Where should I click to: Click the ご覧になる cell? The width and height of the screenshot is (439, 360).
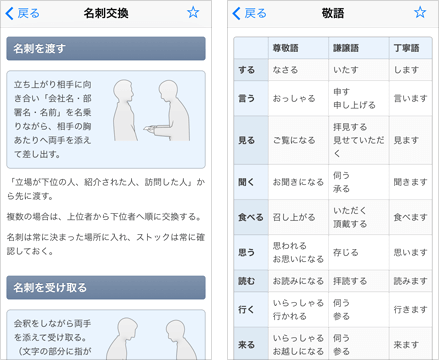[298, 140]
